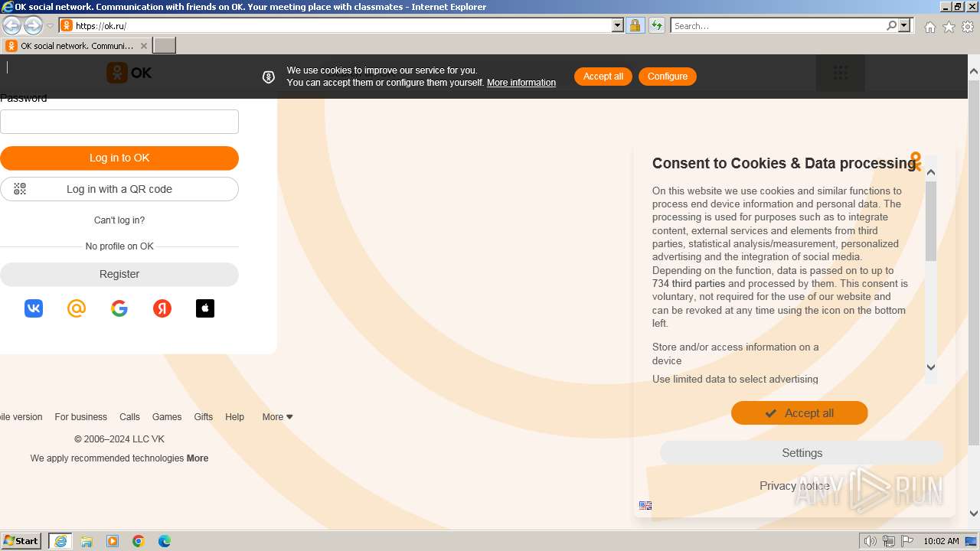The width and height of the screenshot is (980, 551).
Task: Focus the Password input field
Action: point(119,122)
